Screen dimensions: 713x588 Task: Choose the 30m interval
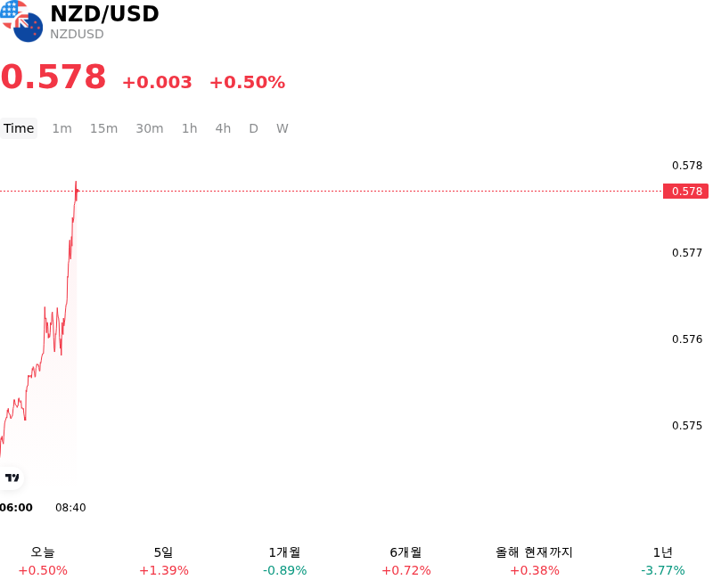click(x=150, y=128)
